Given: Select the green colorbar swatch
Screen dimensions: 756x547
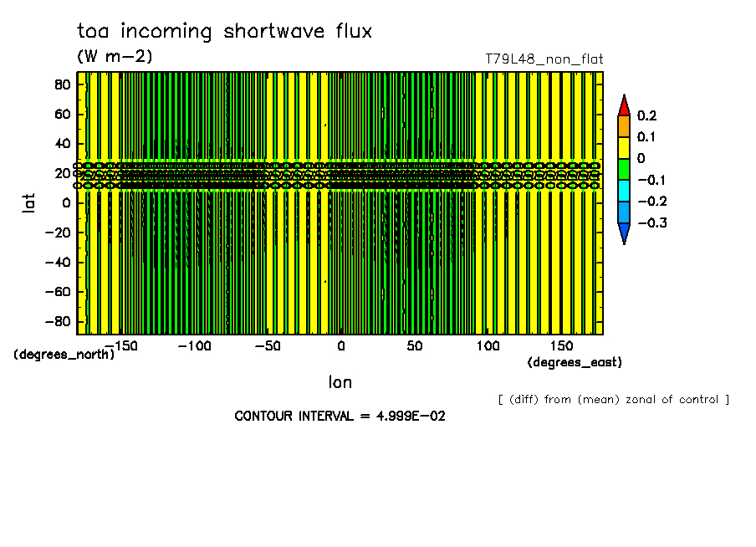Looking at the screenshot, I should pos(623,169).
